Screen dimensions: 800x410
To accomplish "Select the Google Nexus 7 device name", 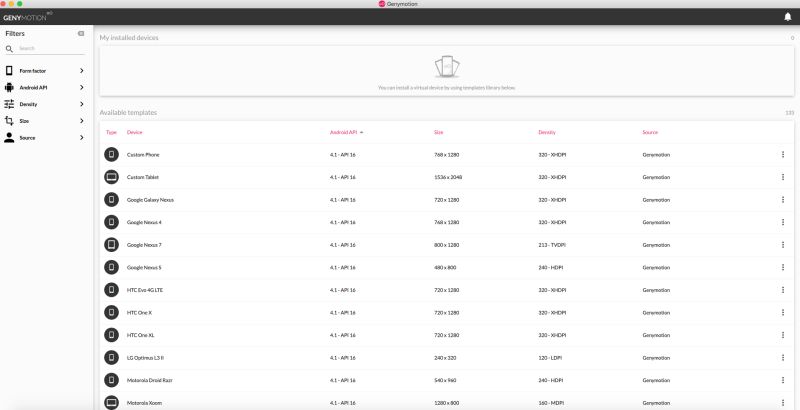I will pyautogui.click(x=144, y=245).
